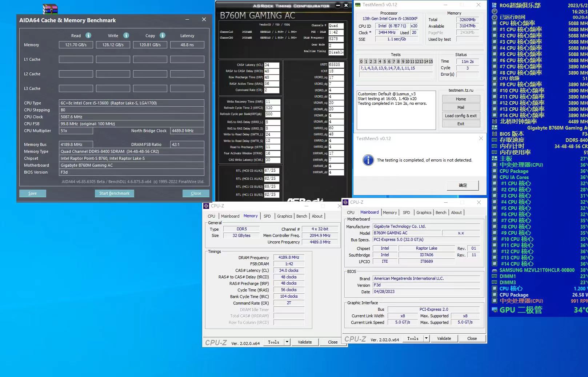Switch to the SPD tab in CPU-Z
The width and height of the screenshot is (588, 377).
click(267, 216)
